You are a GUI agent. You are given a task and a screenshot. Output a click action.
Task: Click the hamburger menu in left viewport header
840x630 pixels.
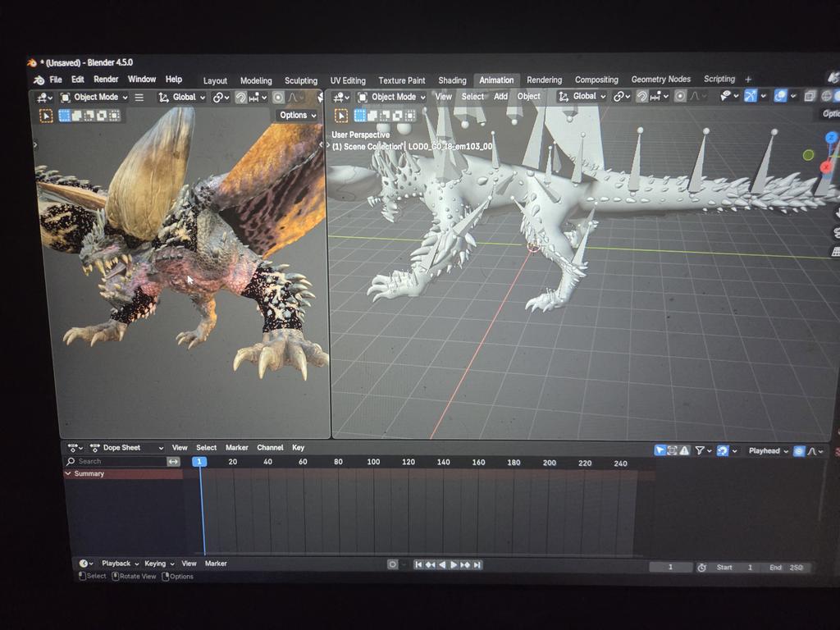tap(139, 98)
